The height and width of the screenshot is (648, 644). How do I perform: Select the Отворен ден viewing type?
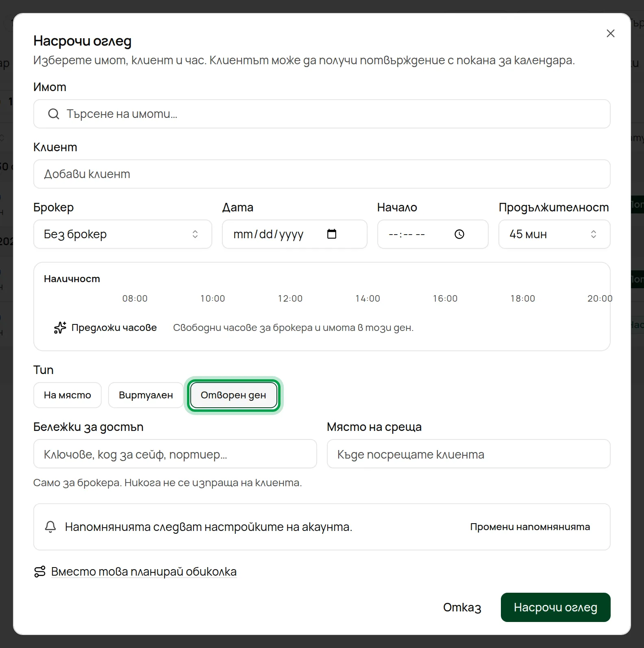233,395
